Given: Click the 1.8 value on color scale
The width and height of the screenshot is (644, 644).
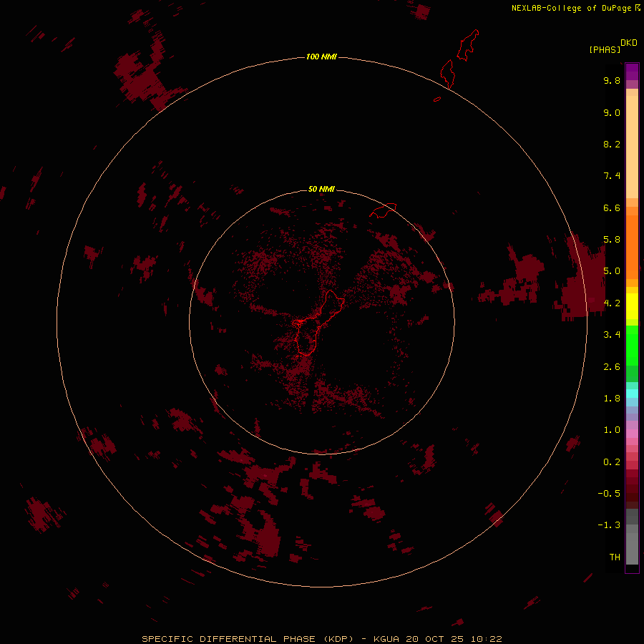Looking at the screenshot, I should click(x=612, y=399).
